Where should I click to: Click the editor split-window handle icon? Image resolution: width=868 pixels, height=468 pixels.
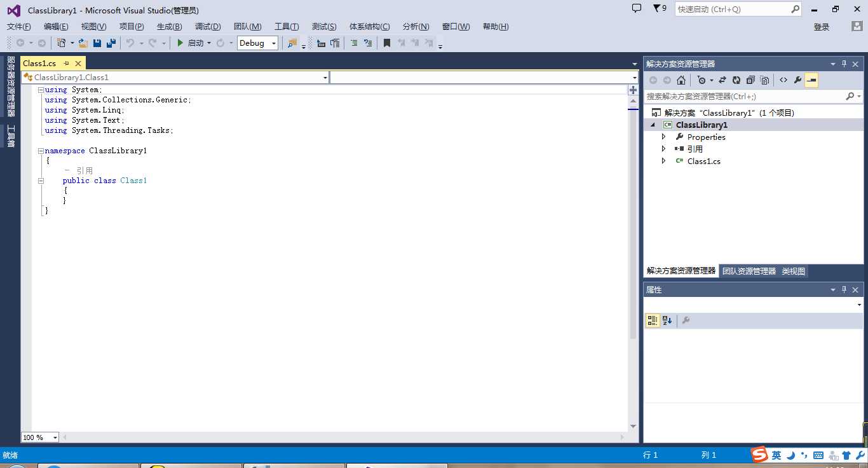click(633, 90)
